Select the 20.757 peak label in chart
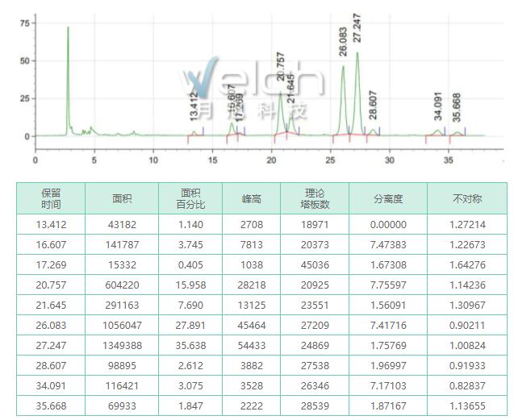The height and width of the screenshot is (420, 514). (281, 67)
